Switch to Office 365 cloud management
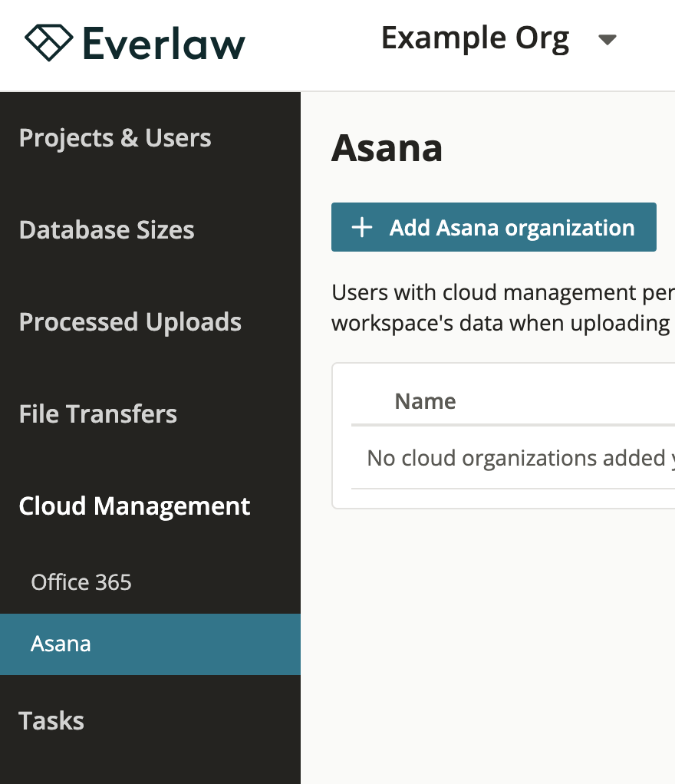The image size is (675, 784). tap(81, 582)
